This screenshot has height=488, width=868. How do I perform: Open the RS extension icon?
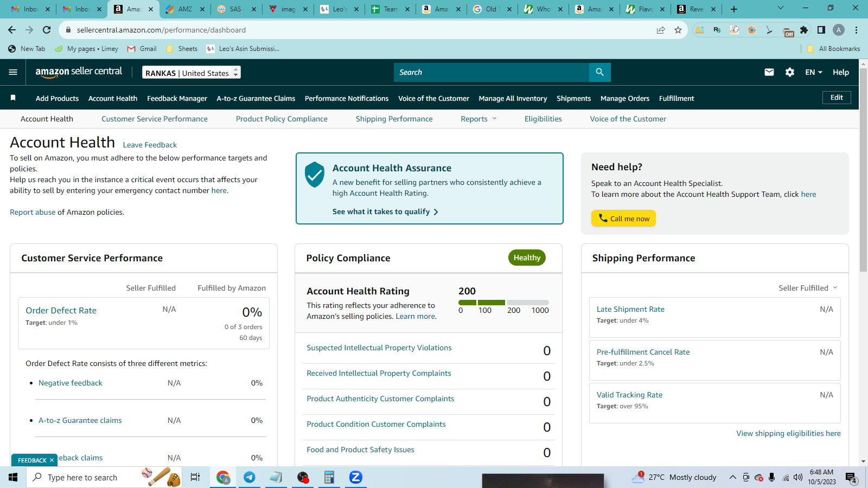(x=717, y=30)
